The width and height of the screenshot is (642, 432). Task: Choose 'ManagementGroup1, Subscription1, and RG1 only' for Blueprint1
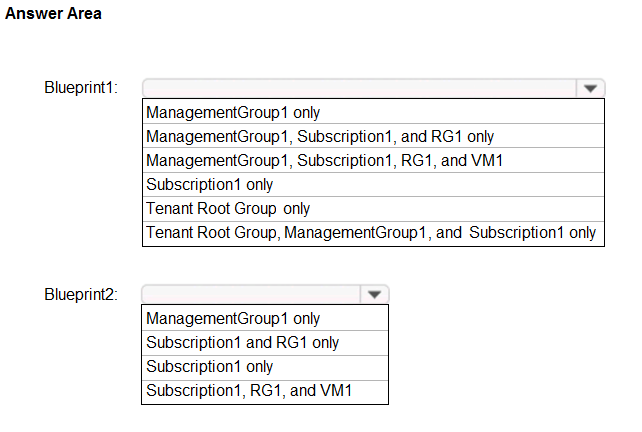(320, 136)
